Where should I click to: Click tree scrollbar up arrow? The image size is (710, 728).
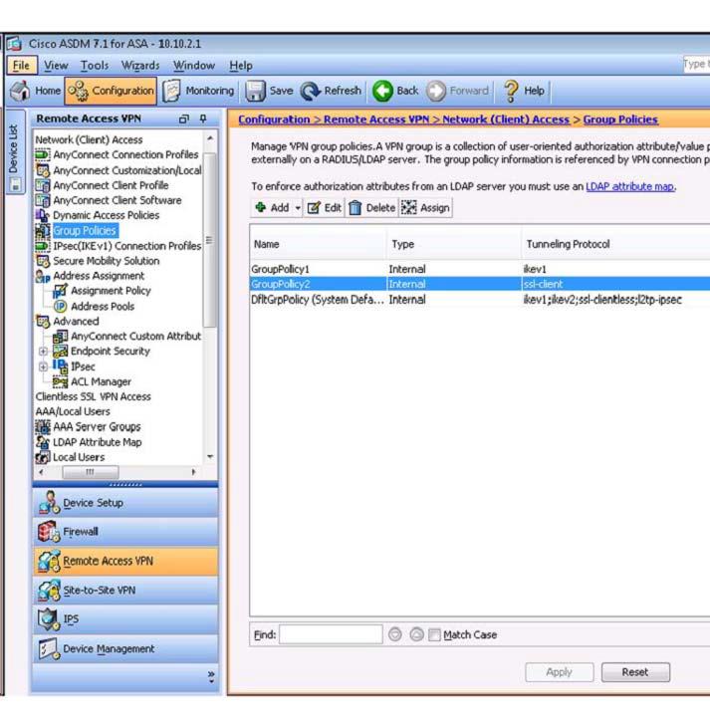click(x=210, y=138)
